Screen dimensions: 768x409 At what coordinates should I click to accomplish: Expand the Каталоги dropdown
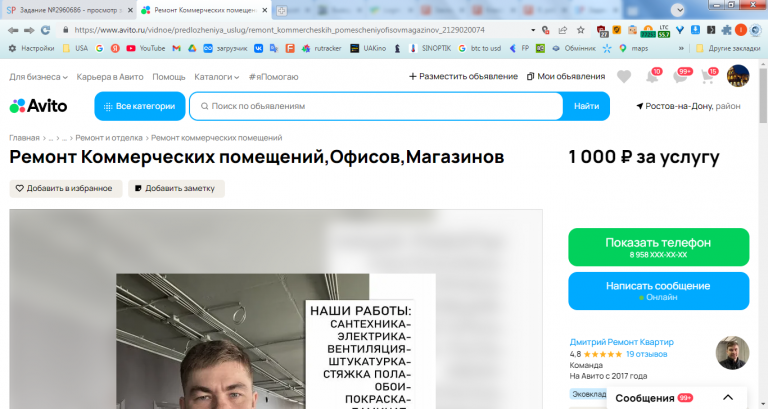[216, 77]
